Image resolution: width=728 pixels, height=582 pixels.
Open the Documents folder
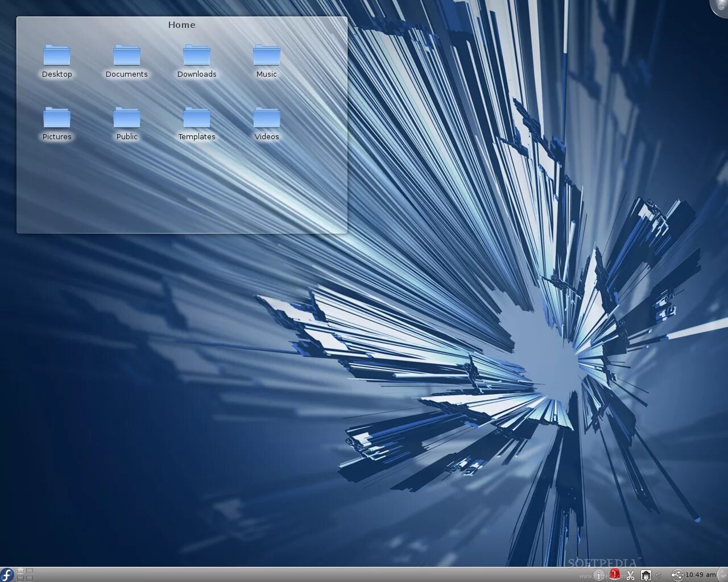coord(126,61)
